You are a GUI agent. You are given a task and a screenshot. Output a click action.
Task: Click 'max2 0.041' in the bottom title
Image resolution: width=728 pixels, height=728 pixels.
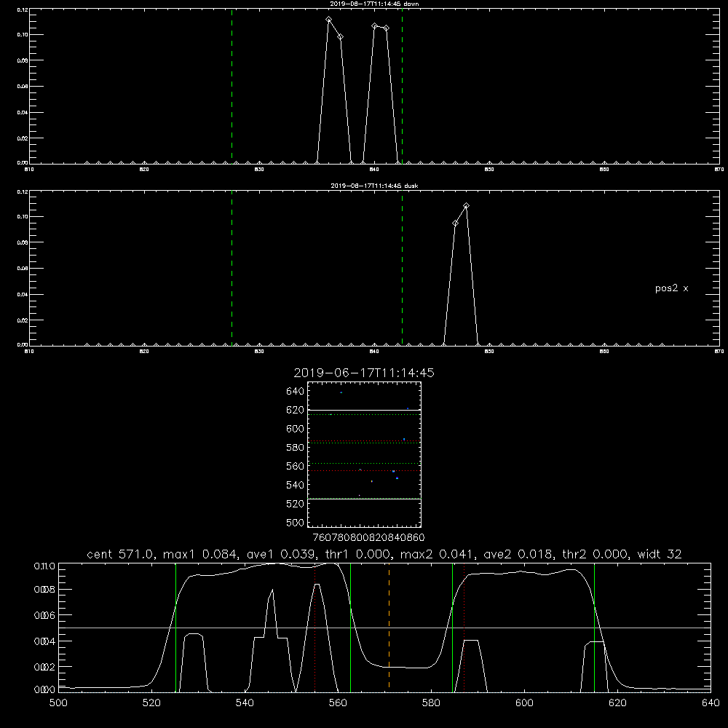tap(438, 554)
